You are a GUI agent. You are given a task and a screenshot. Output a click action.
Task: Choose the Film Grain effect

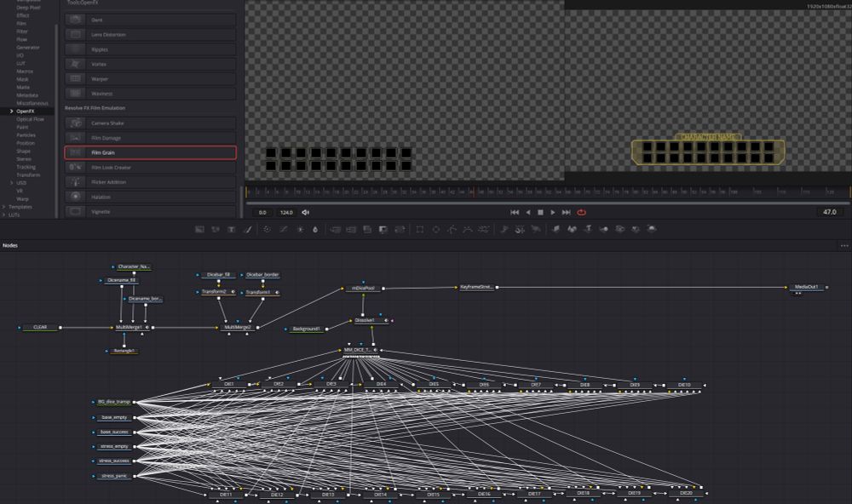pyautogui.click(x=150, y=152)
